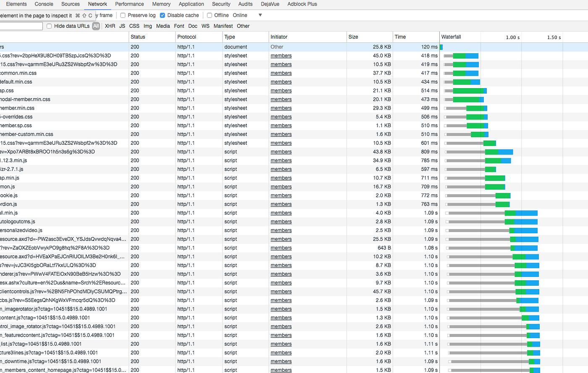Filter requests by XHR type
Screen dimensions: 588x373
point(110,26)
